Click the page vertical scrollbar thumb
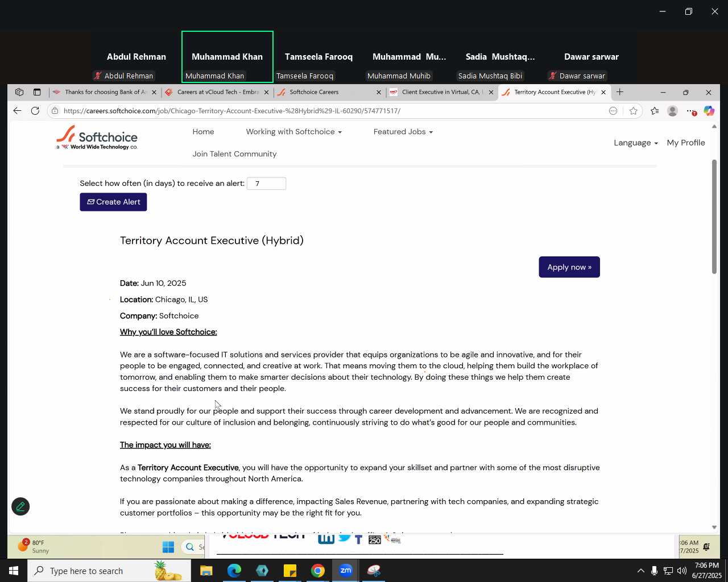The height and width of the screenshot is (582, 728). click(714, 217)
